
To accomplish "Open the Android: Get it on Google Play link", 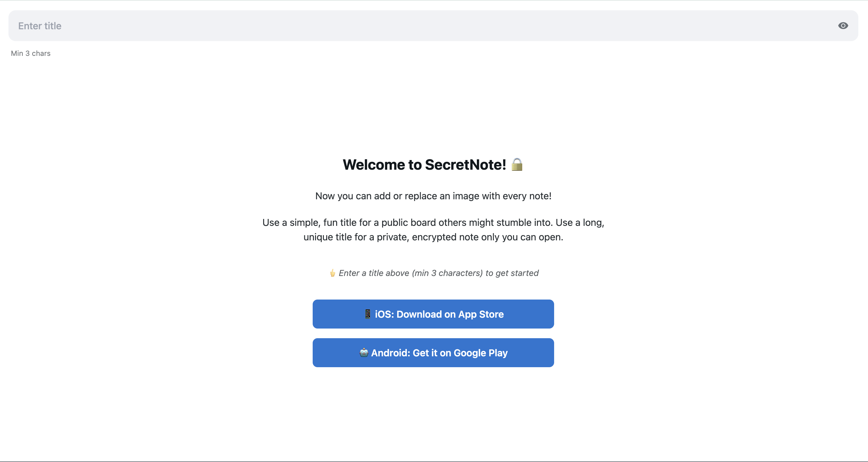I will pyautogui.click(x=433, y=353).
